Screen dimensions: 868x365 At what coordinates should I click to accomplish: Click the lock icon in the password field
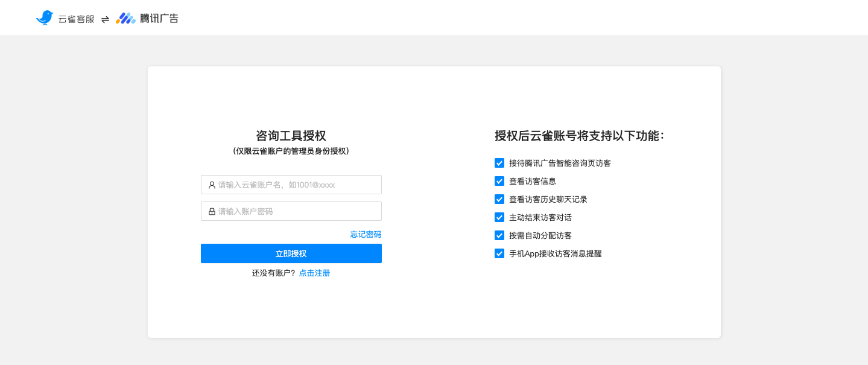(x=211, y=211)
